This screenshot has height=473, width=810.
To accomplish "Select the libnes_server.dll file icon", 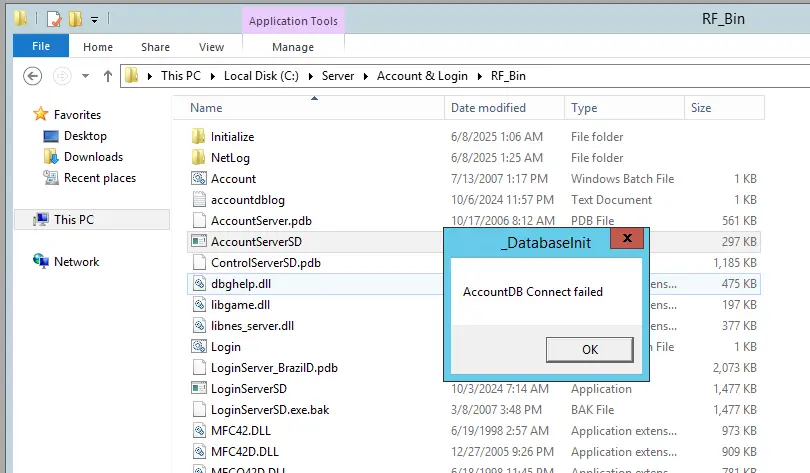I will [x=199, y=325].
